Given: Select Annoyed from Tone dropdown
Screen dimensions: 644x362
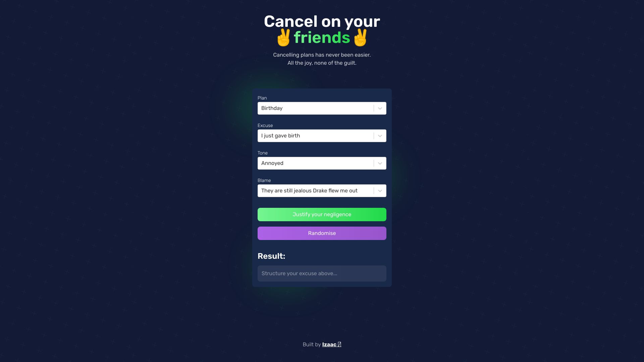Looking at the screenshot, I should tap(322, 163).
